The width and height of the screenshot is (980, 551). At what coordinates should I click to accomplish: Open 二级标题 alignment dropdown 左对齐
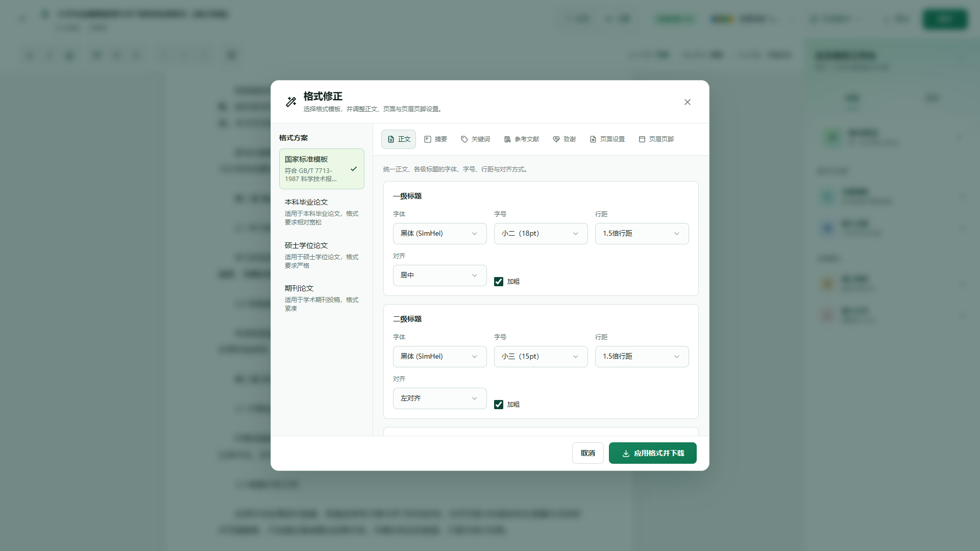coord(439,398)
